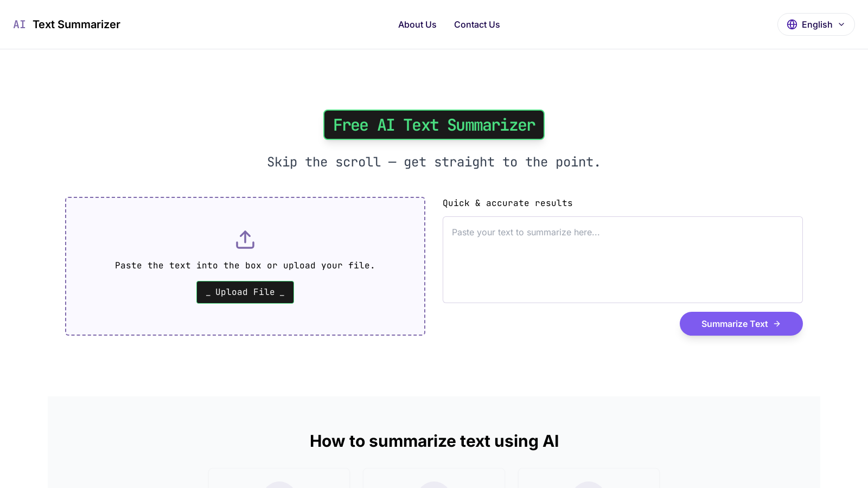
Task: Open the English language dropdown
Action: (x=816, y=24)
